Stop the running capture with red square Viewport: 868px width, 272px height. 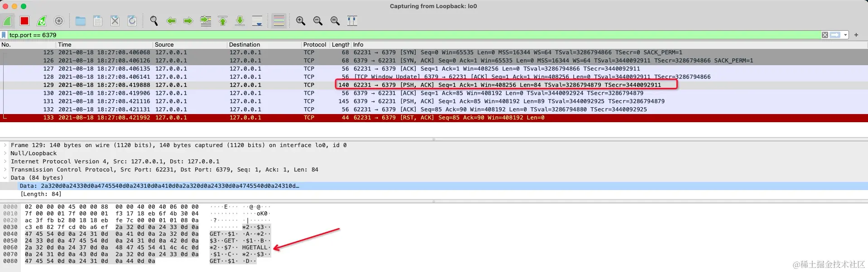(x=24, y=21)
